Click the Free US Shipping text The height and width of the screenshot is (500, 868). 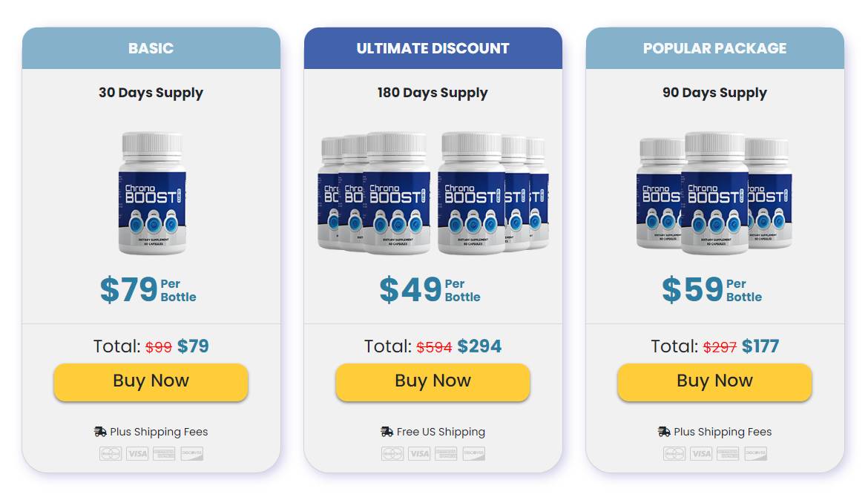(439, 431)
